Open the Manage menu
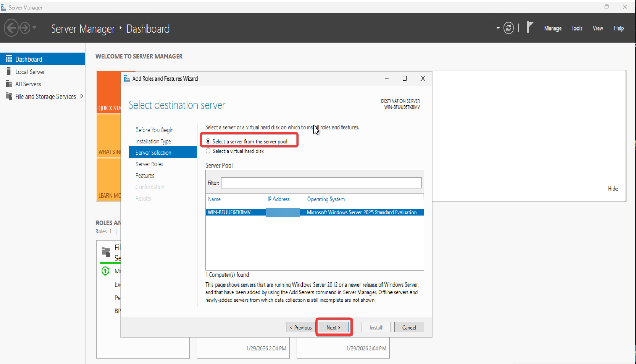 (x=553, y=28)
